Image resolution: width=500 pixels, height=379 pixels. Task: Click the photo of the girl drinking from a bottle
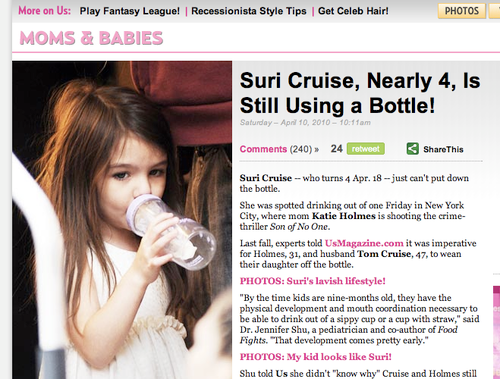point(122,220)
